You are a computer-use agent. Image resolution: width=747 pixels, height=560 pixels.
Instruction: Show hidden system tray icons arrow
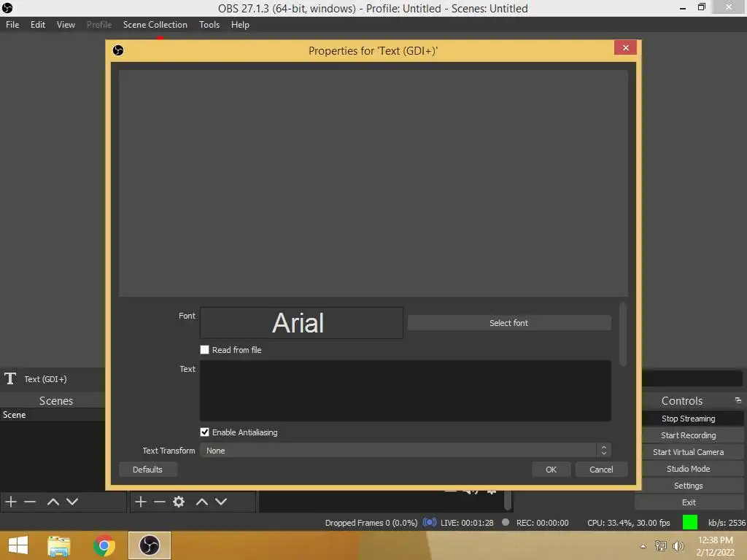coord(643,546)
